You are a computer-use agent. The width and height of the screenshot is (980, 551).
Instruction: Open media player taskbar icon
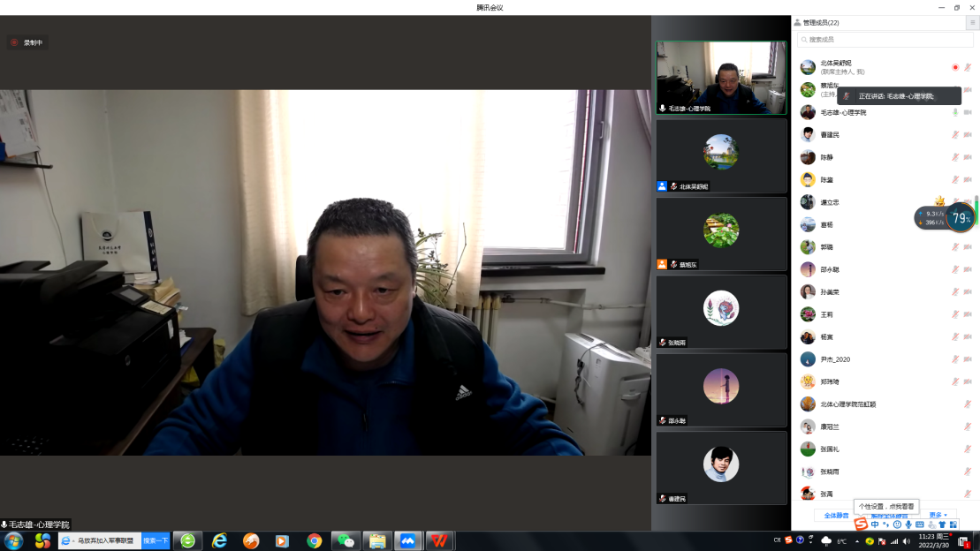tap(282, 541)
